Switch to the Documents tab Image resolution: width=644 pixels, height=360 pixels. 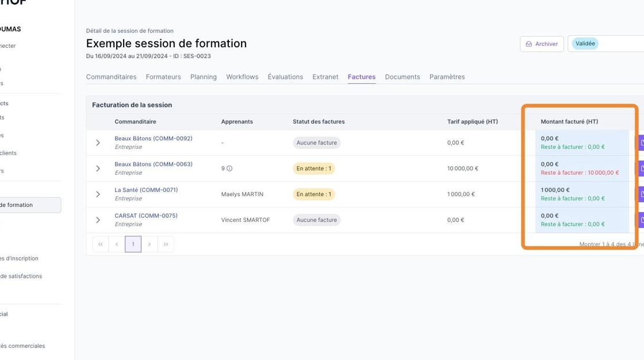click(402, 77)
